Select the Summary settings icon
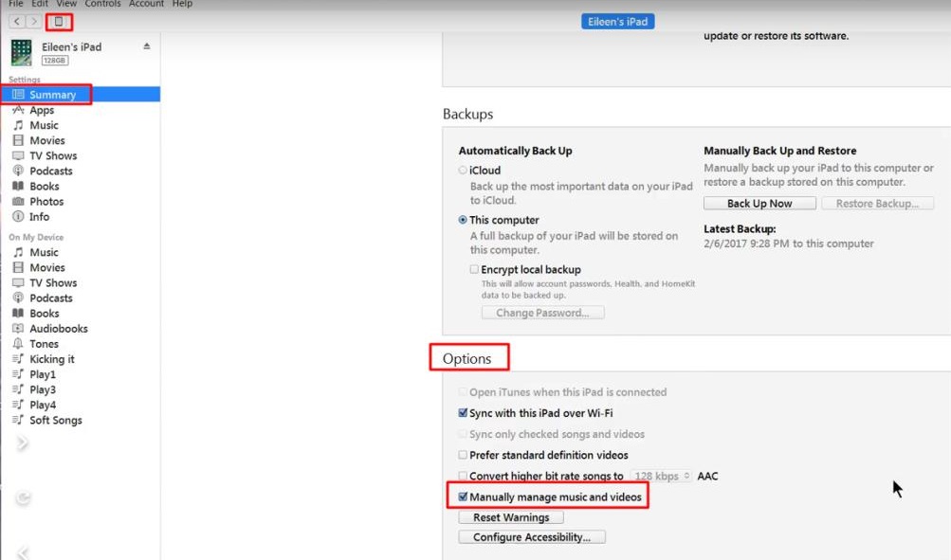 (x=18, y=95)
